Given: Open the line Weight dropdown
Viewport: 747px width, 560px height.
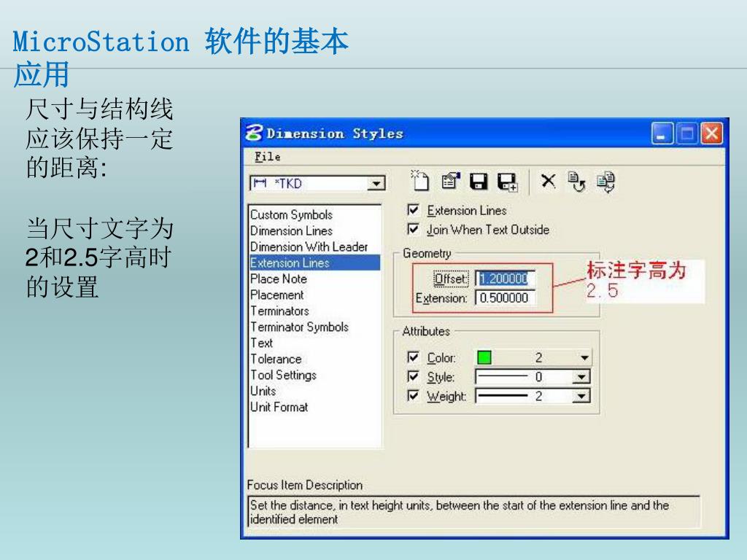Looking at the screenshot, I should (581, 396).
